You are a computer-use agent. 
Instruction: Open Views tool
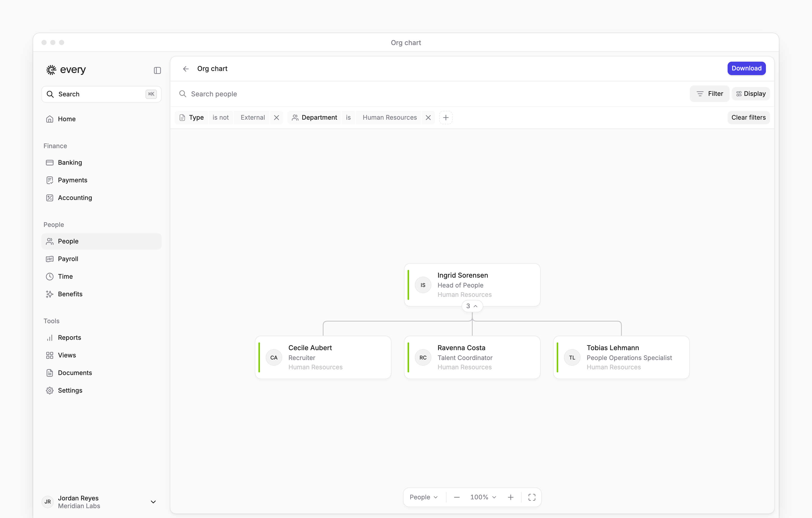[x=102, y=355]
